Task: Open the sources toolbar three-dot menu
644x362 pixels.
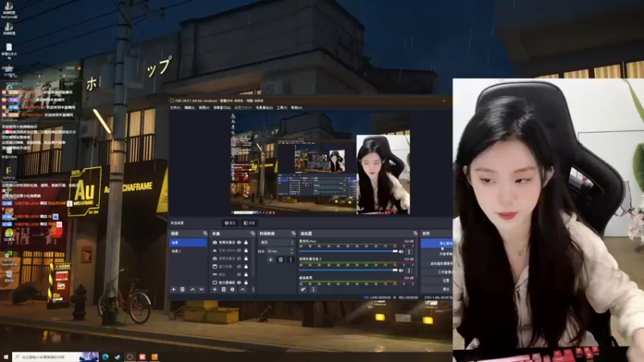Action: click(253, 290)
